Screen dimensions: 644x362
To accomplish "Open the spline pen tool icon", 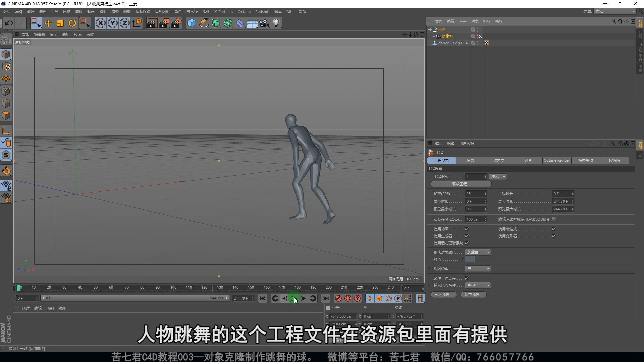I will 204,23.
